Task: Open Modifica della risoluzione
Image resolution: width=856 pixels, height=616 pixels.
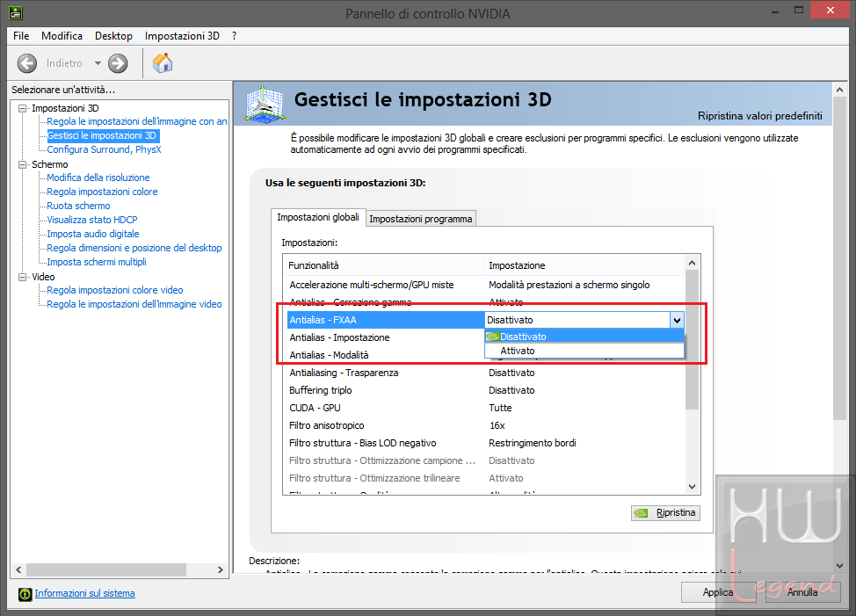Action: [x=98, y=178]
